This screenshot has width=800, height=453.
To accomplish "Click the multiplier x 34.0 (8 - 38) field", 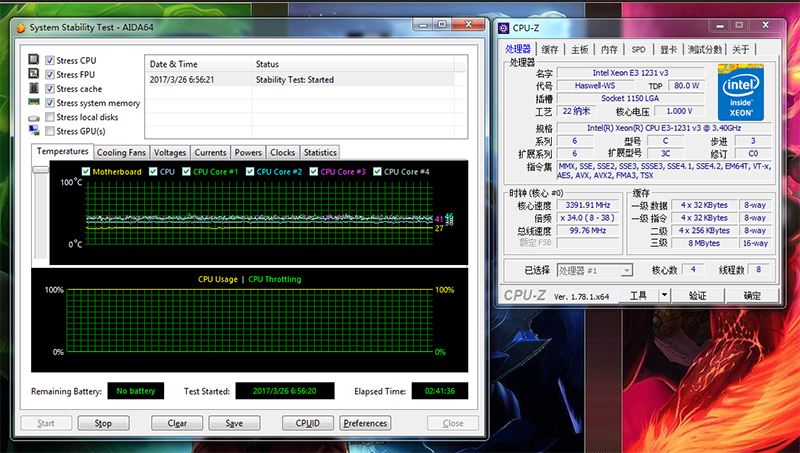I will click(588, 218).
